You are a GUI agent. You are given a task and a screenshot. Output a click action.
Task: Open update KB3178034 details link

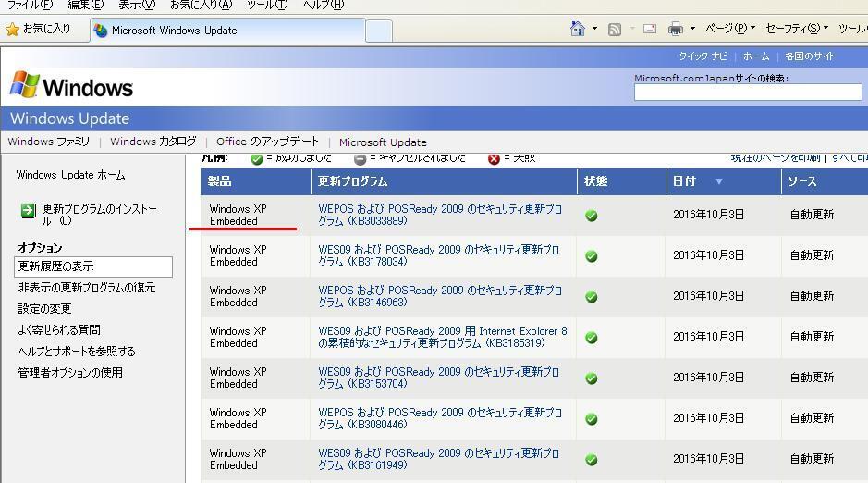tap(438, 255)
